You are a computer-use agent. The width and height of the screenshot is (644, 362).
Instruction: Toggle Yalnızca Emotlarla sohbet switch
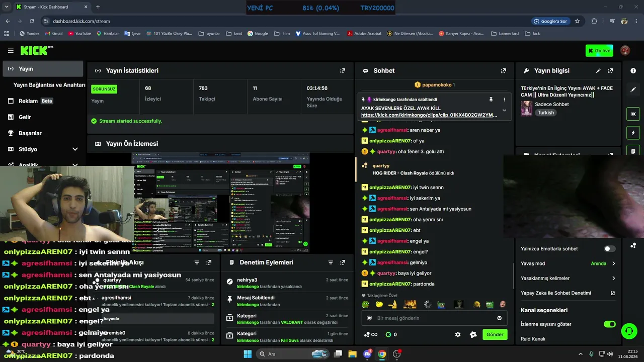(x=610, y=249)
